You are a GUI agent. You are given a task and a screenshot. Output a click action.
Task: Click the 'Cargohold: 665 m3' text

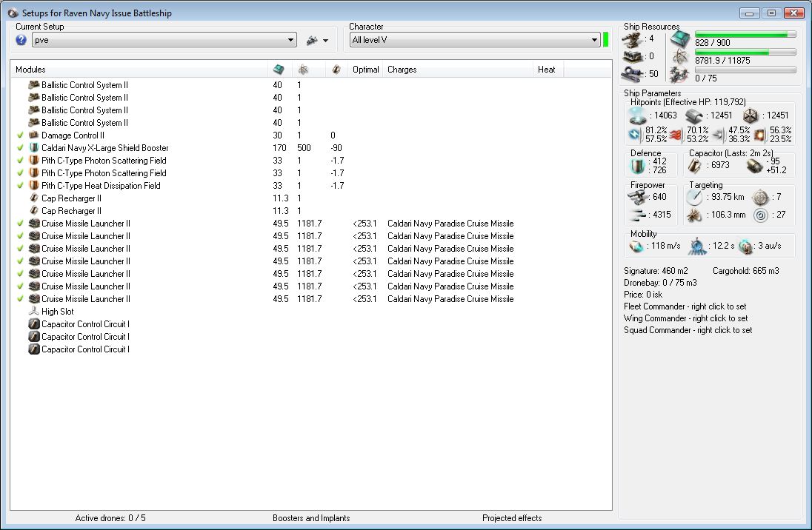point(746,271)
